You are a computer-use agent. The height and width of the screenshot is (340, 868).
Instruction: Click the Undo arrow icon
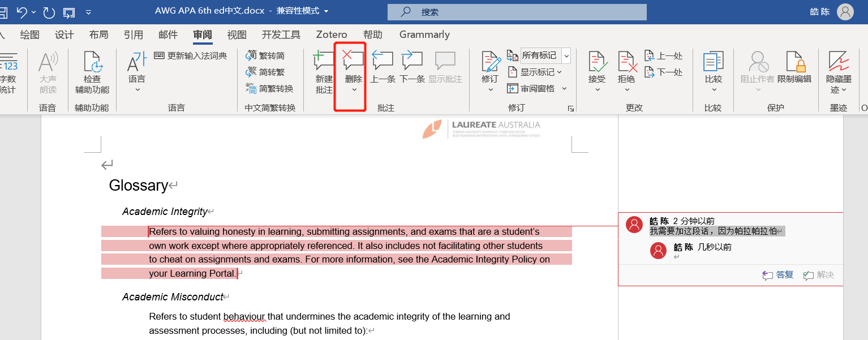click(22, 12)
